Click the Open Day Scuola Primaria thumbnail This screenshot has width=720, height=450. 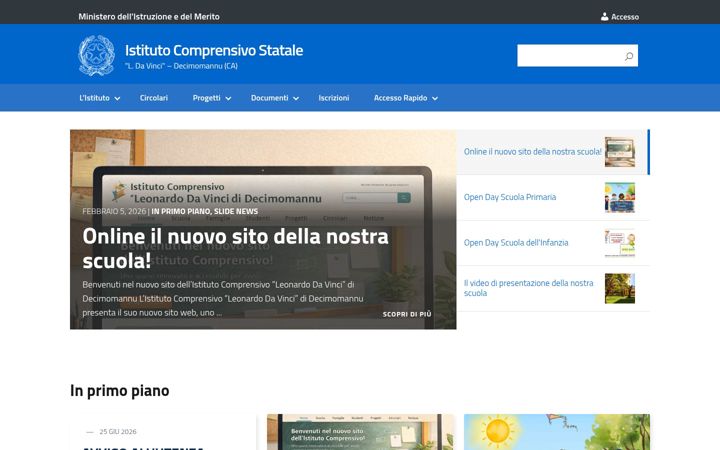click(x=619, y=197)
